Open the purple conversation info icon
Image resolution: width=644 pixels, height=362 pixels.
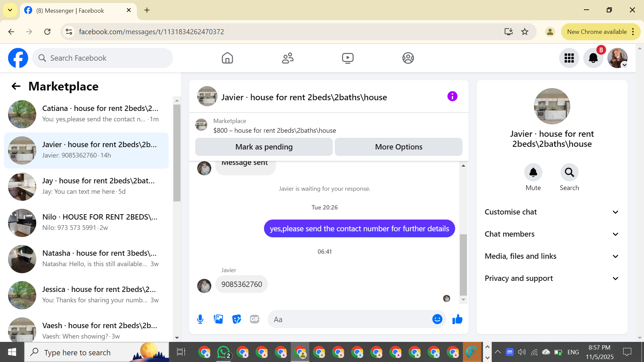[x=452, y=97]
